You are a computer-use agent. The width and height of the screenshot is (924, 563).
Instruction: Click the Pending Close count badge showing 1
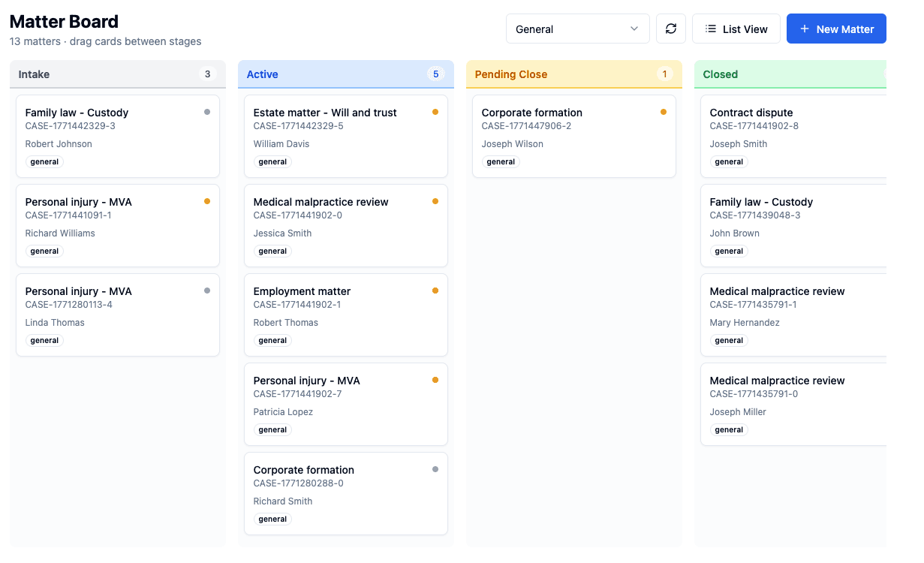tap(664, 74)
